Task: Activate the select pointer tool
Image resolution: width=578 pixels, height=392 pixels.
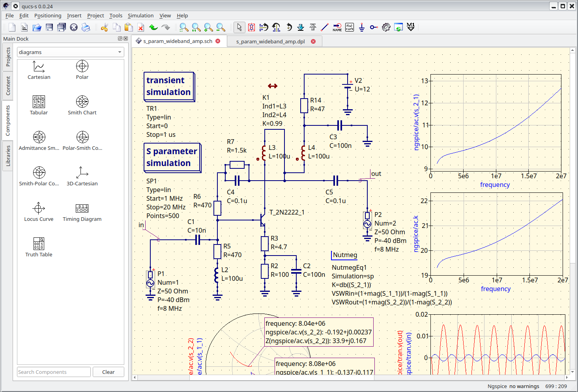Action: 239,27
